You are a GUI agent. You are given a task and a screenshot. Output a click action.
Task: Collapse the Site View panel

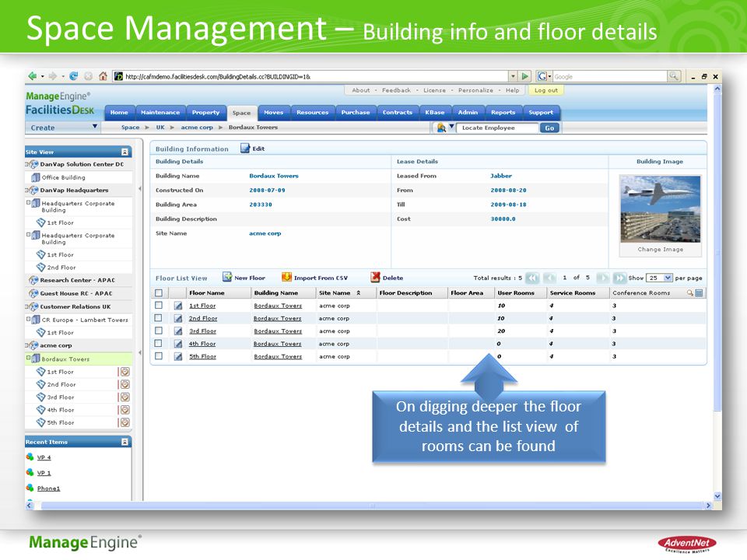[x=124, y=152]
